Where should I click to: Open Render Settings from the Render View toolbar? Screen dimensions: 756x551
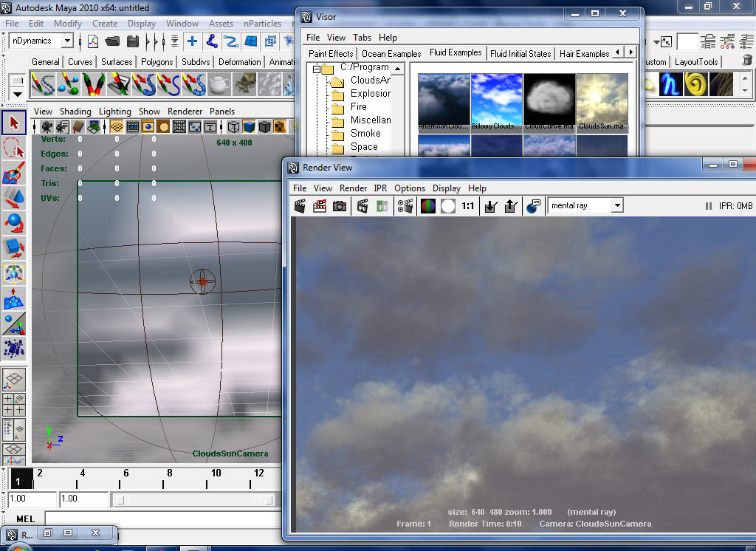pyautogui.click(x=405, y=207)
